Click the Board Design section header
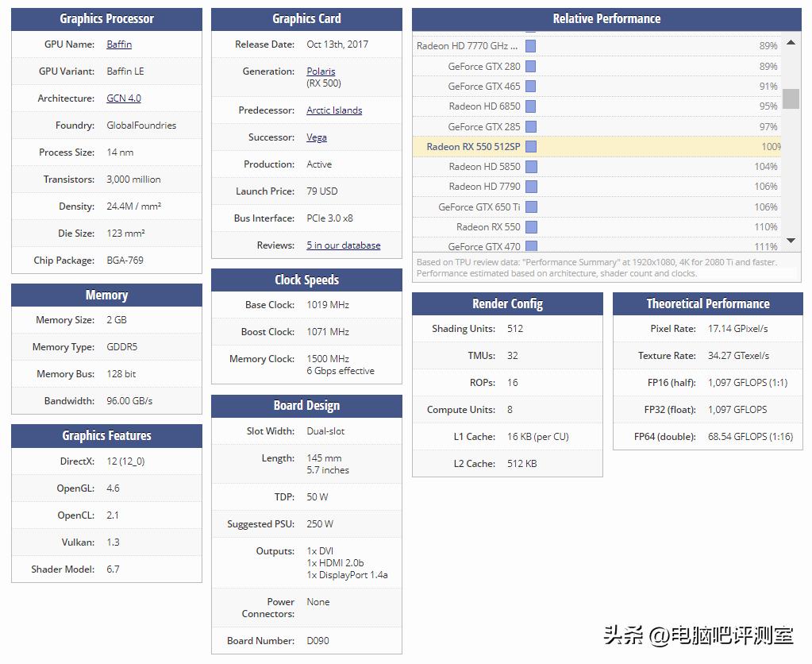Viewport: 812px width, 664px height. pos(306,406)
